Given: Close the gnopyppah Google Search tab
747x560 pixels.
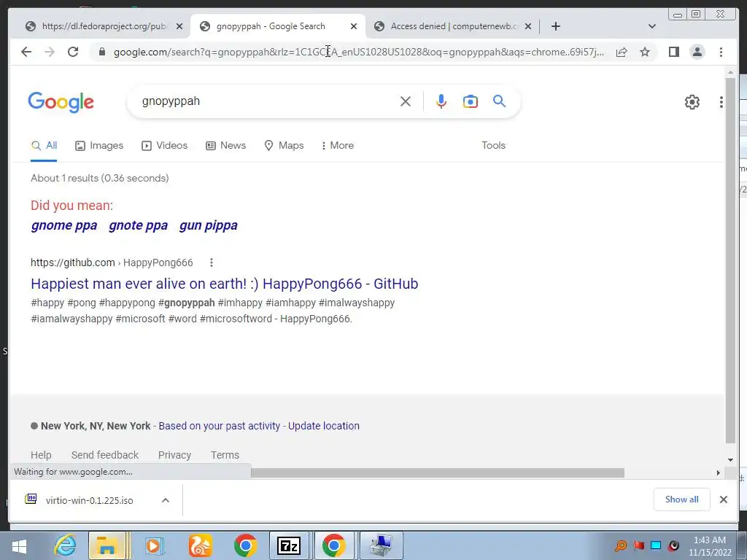Looking at the screenshot, I should 354,26.
